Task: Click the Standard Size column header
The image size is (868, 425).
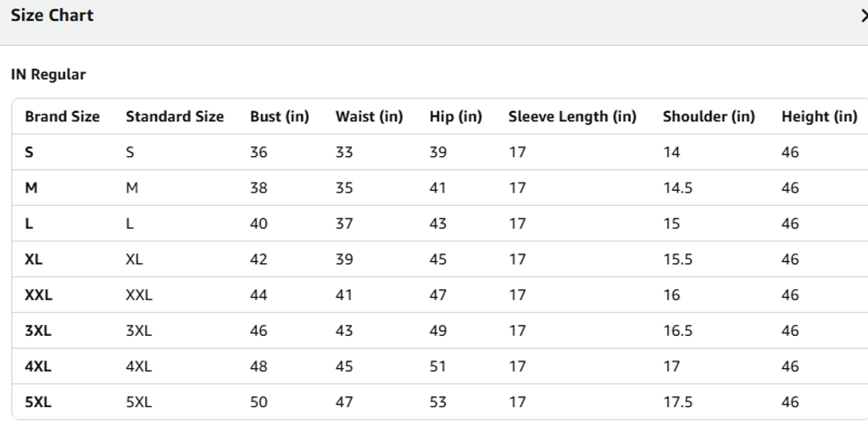Action: 175,117
